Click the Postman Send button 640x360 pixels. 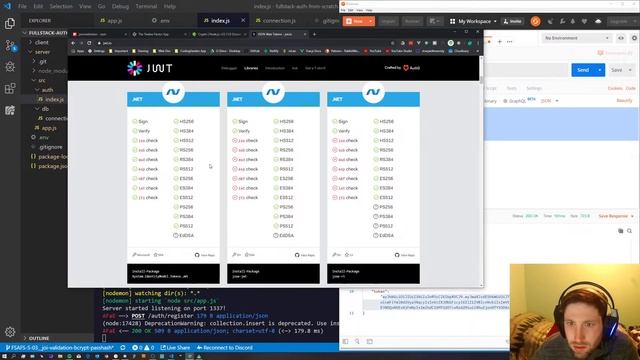[583, 70]
